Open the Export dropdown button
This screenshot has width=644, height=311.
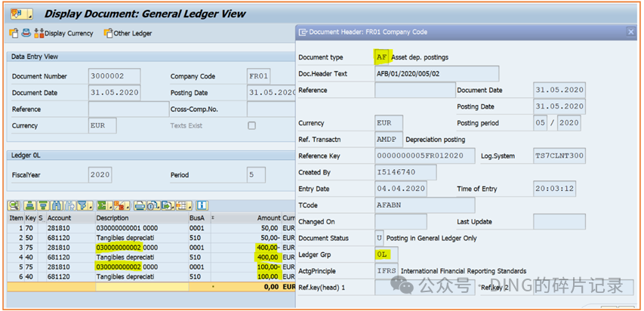pyautogui.click(x=168, y=205)
